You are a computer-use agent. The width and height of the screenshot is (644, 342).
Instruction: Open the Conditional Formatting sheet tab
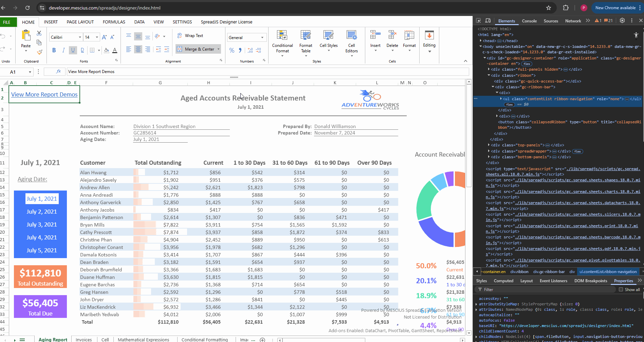click(x=205, y=340)
